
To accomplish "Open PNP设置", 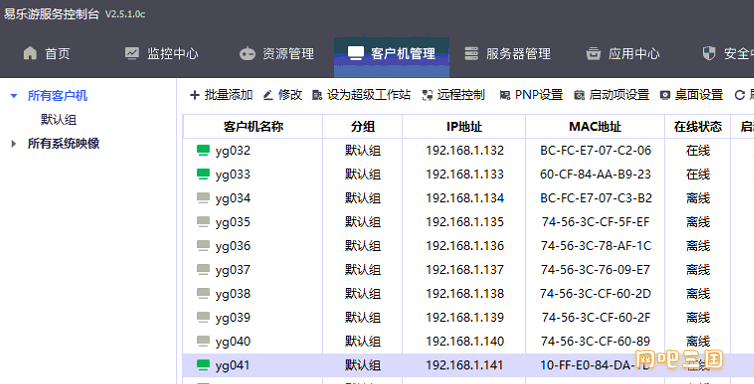I will [x=531, y=95].
